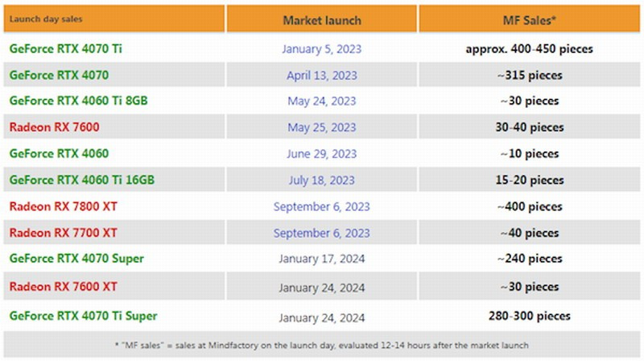Viewport: 644px width, 361px height.
Task: Click the approx. 400-450 pieces sales cell
Action: (x=529, y=49)
